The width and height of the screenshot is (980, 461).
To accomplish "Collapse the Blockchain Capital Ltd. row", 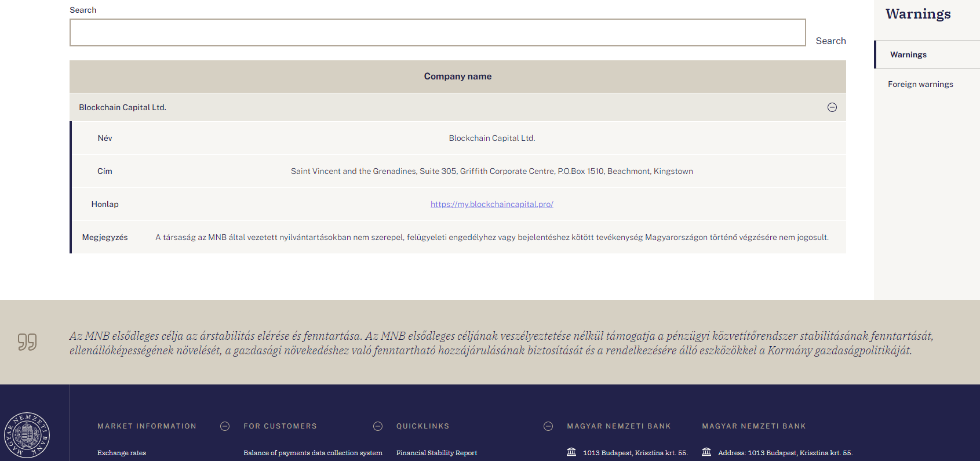I will (x=832, y=107).
